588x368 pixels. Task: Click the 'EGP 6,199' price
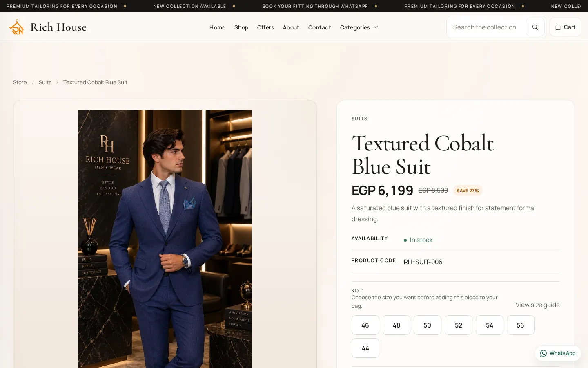click(383, 191)
